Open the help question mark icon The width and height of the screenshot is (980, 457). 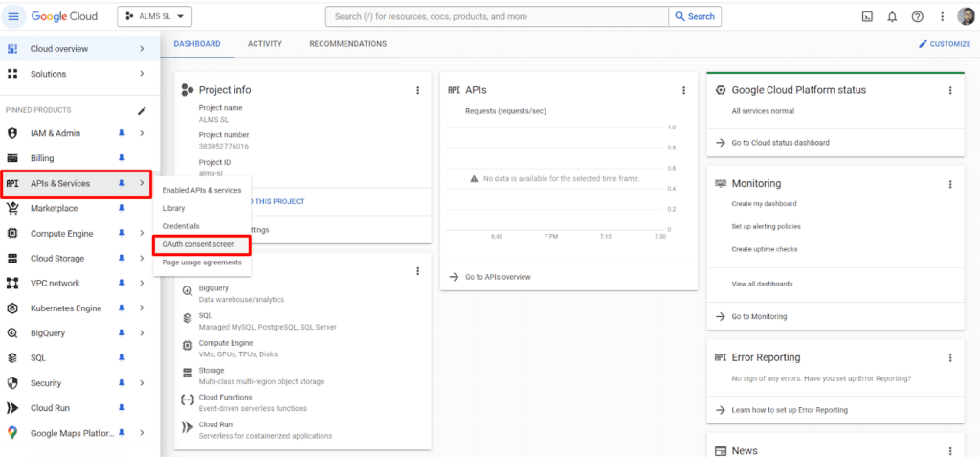click(917, 17)
